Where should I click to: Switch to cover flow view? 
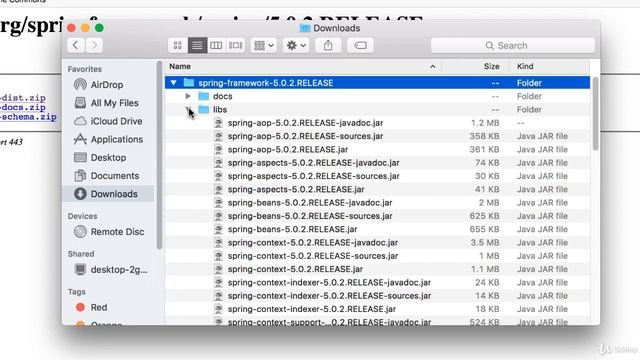[236, 45]
